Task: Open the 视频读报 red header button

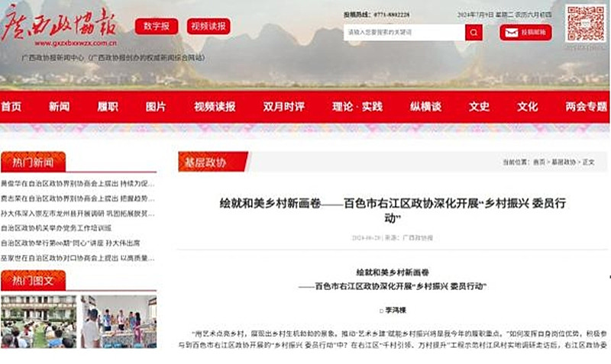Action: (x=209, y=26)
